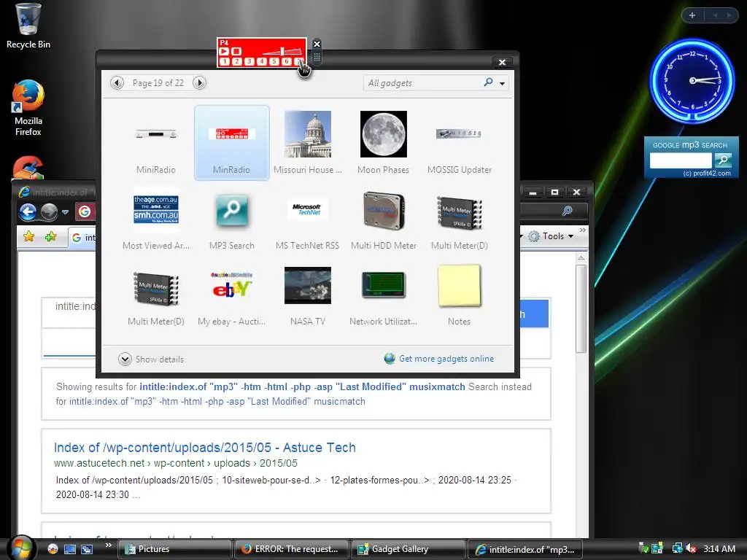
Task: Search instead for original musicmatch query
Action: pyautogui.click(x=217, y=402)
